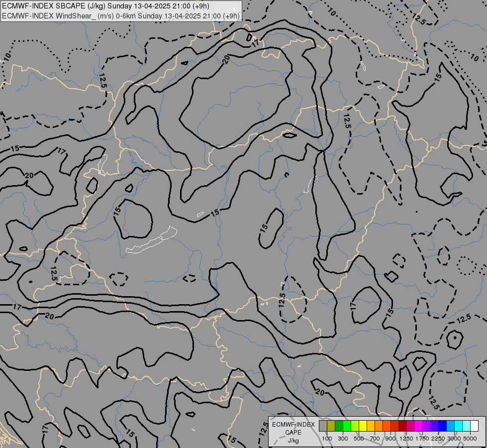Pick the cyan legend swatch
Screen dimensions: 487x448
[459, 426]
